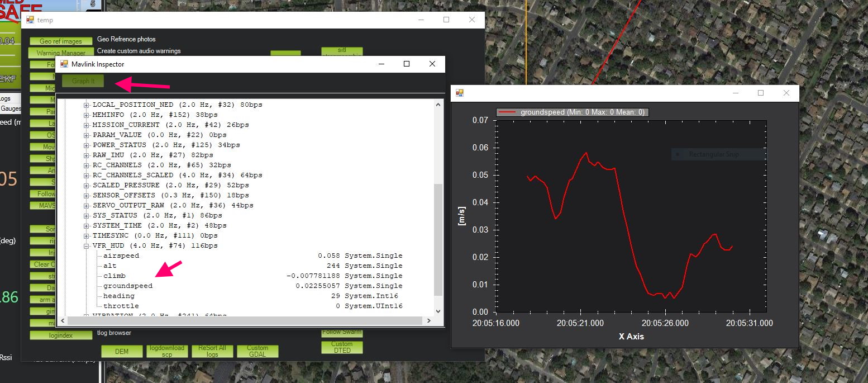Select the airspeed field under VFR_HUD
Image resolution: width=868 pixels, height=383 pixels.
(x=121, y=256)
